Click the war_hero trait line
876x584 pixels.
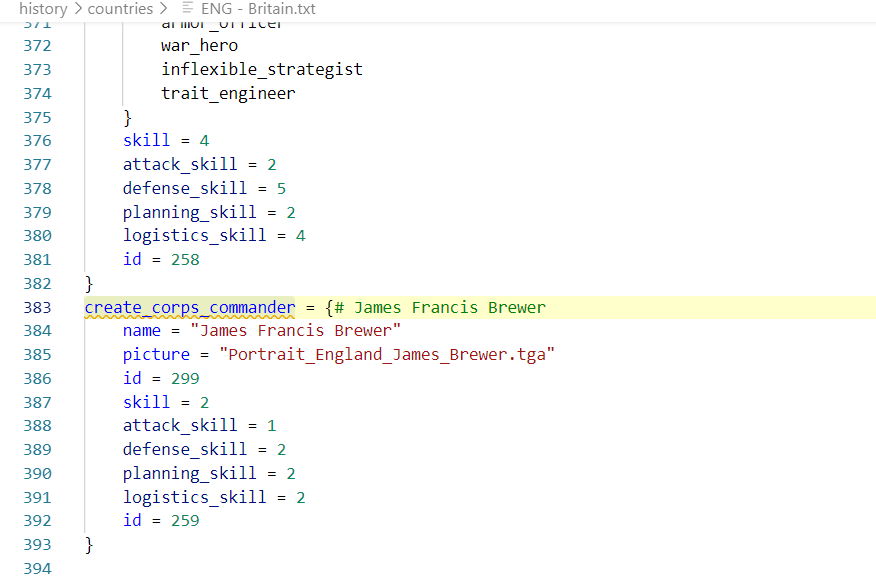pos(199,46)
